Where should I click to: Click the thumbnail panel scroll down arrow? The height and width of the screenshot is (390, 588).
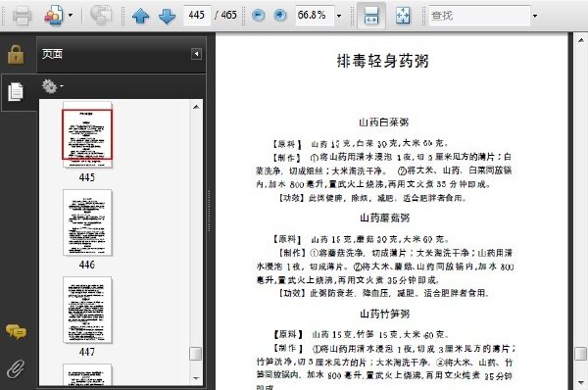click(196, 378)
